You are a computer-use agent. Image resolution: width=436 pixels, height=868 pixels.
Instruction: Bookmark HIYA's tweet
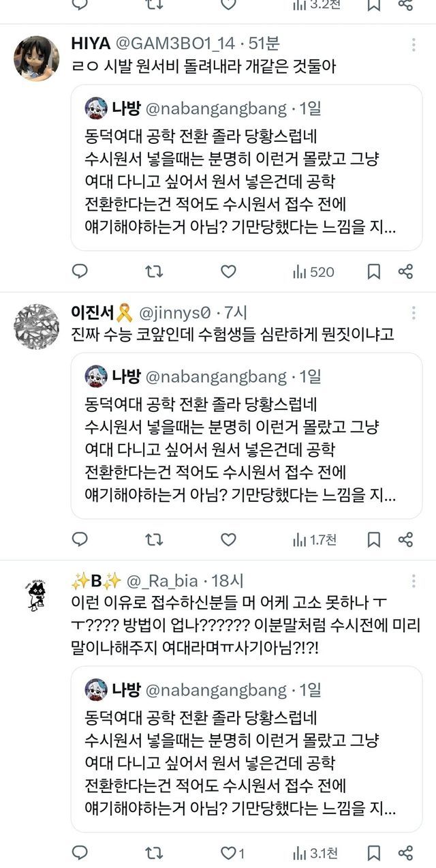point(374,272)
